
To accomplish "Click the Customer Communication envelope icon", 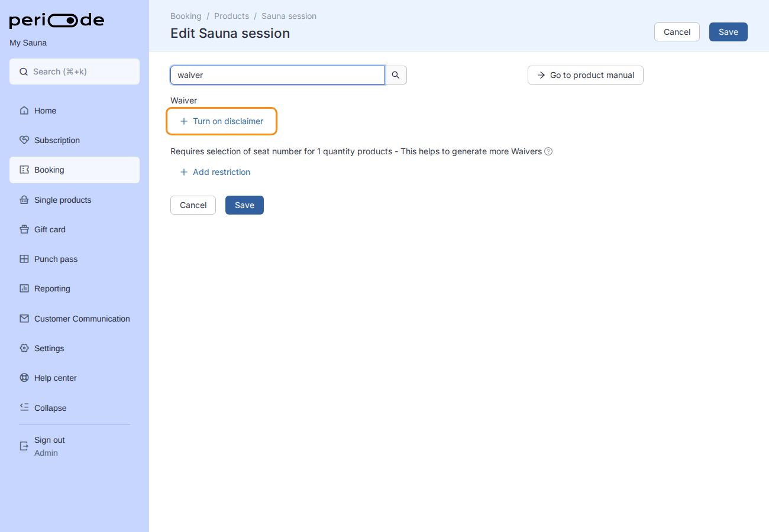I will [x=24, y=319].
